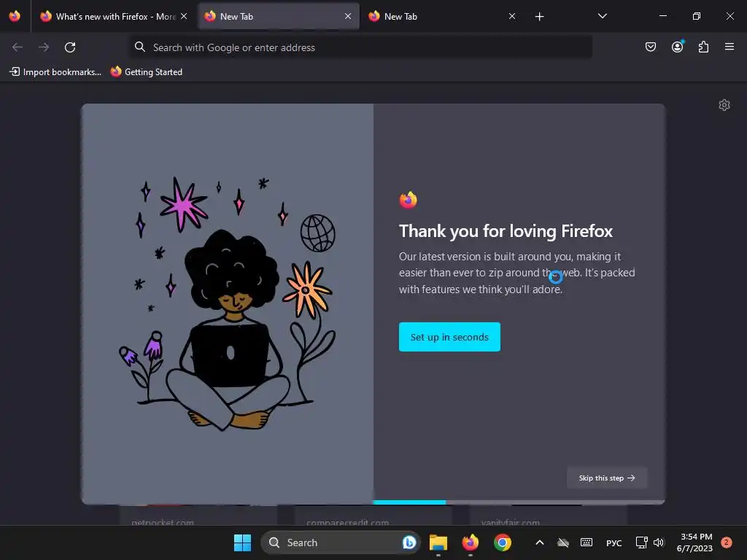Open the volume speaker tray icon

(x=659, y=542)
